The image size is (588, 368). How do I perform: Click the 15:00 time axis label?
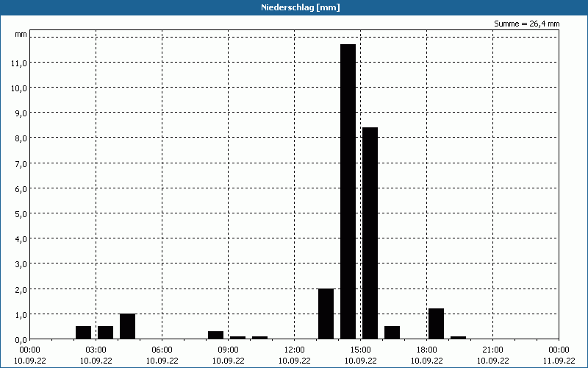[360, 350]
